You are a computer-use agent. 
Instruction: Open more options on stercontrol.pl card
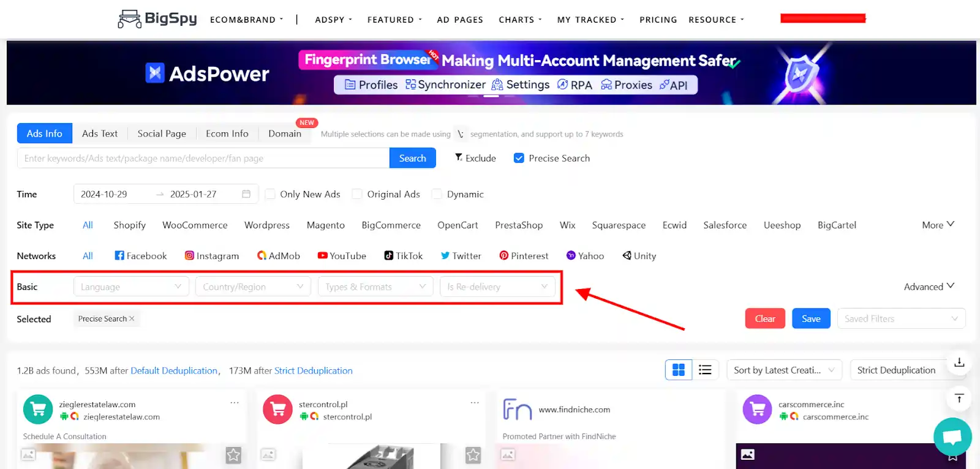pyautogui.click(x=475, y=403)
